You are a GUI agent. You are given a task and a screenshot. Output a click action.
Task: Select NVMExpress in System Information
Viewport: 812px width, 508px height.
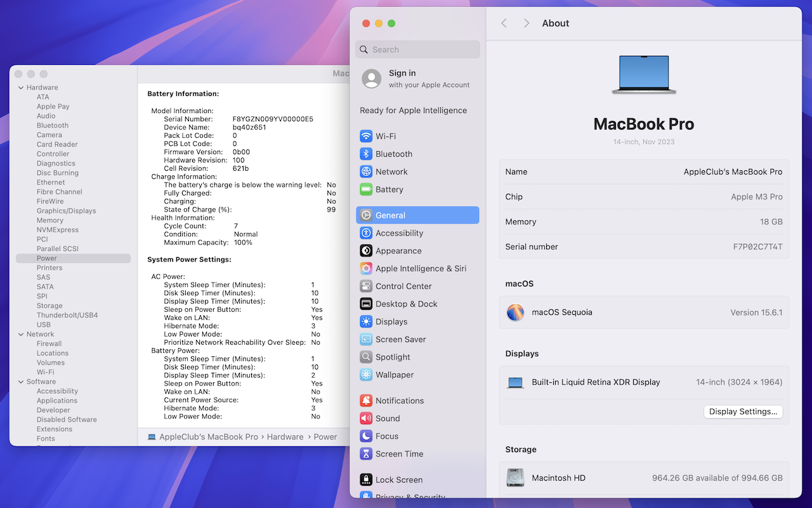tap(58, 230)
